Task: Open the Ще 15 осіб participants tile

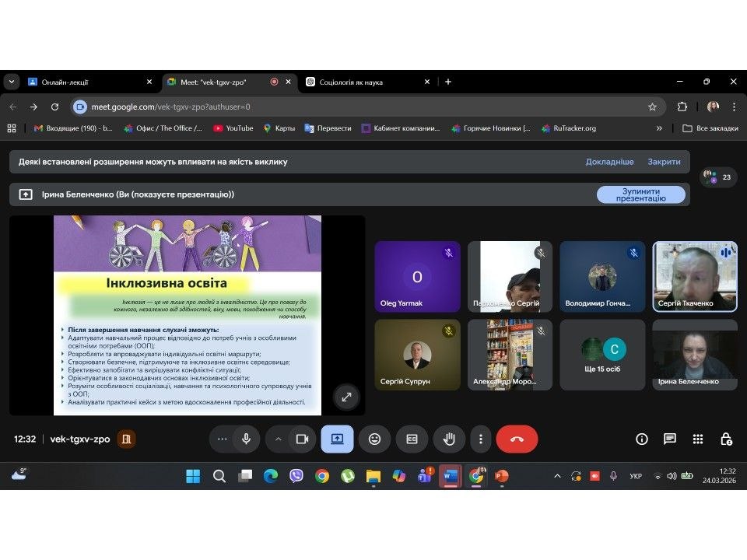Action: (x=602, y=355)
